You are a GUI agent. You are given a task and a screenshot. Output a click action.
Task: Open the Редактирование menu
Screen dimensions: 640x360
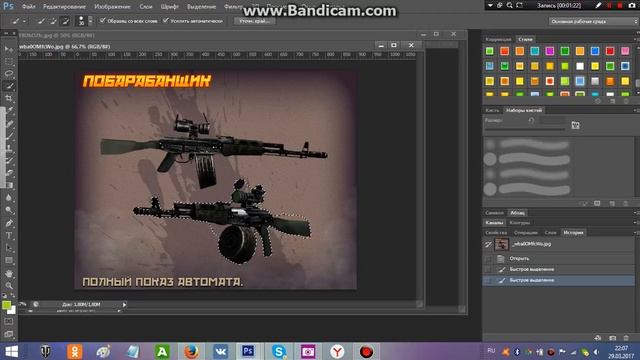pyautogui.click(x=64, y=7)
